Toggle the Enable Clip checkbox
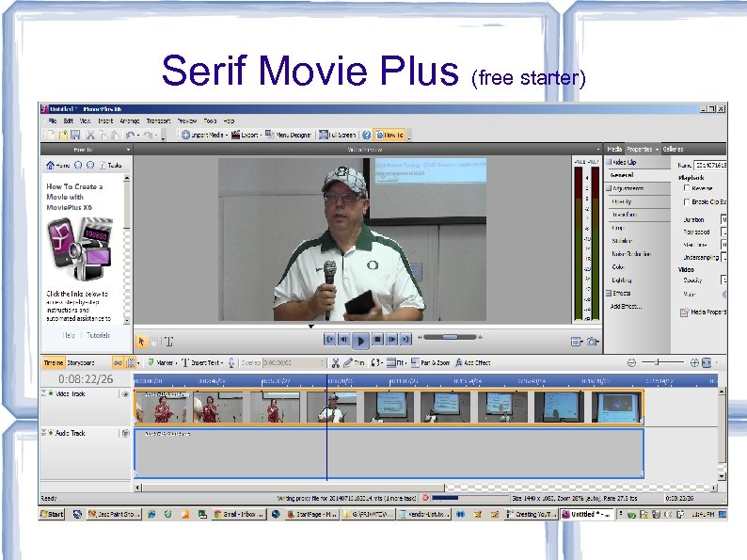747x560 pixels. click(687, 201)
